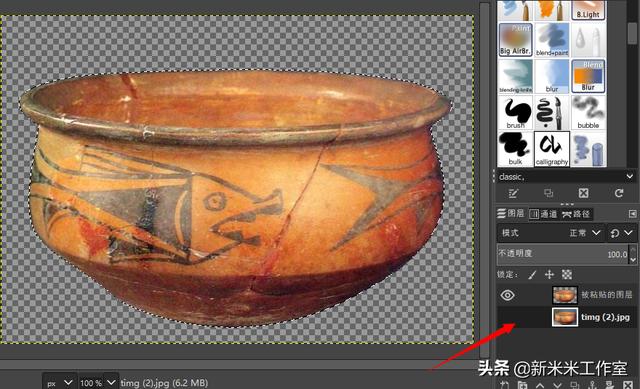Select the water droplet brush thumbnail

point(588,40)
